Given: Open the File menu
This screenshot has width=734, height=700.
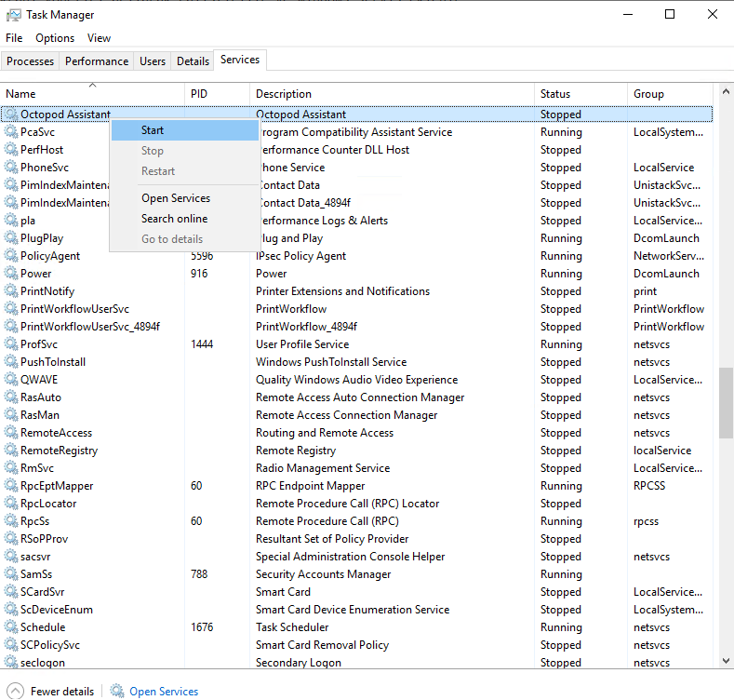Looking at the screenshot, I should (x=14, y=38).
